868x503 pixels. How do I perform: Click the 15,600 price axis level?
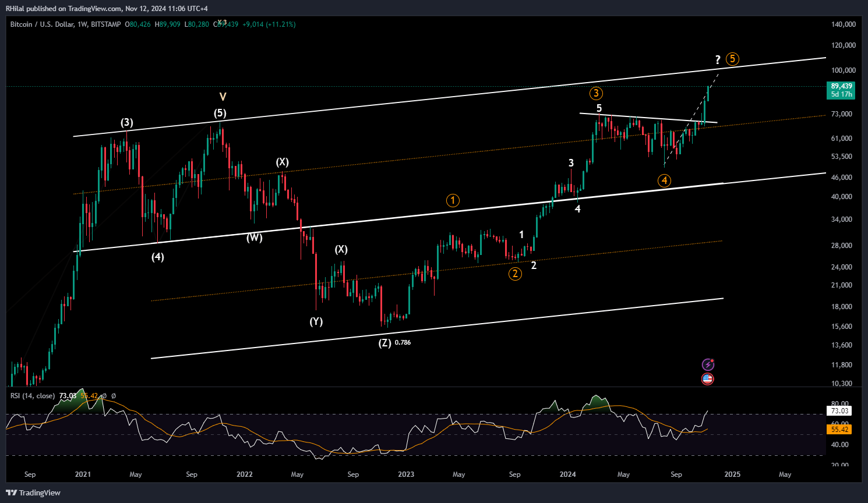tap(842, 327)
